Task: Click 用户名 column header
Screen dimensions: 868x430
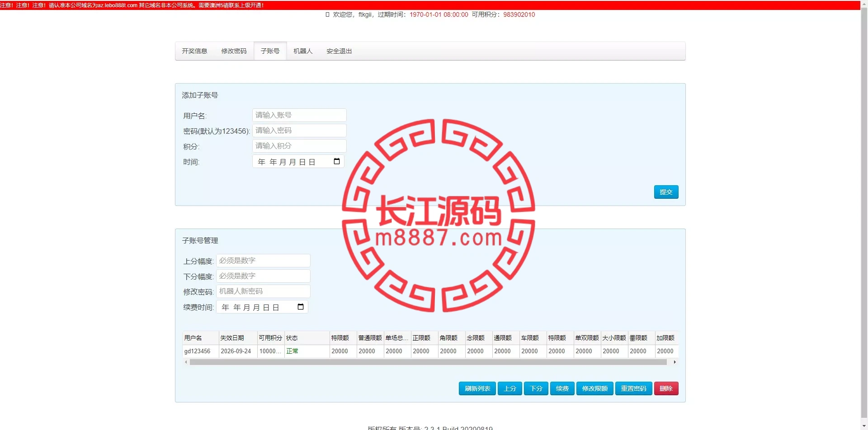Action: click(201, 338)
